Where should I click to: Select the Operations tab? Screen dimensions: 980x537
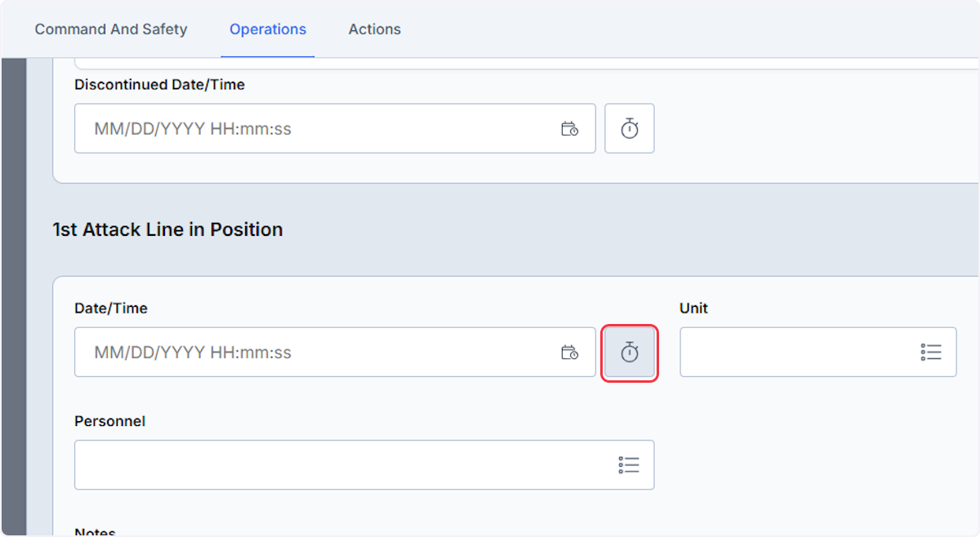tap(268, 29)
